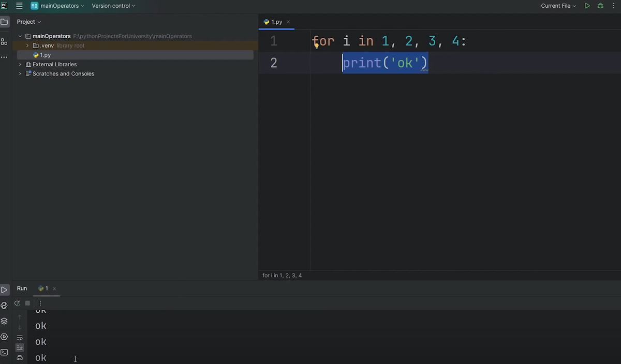Open Run toolbar more options
The image size is (621, 364).
tap(40, 304)
